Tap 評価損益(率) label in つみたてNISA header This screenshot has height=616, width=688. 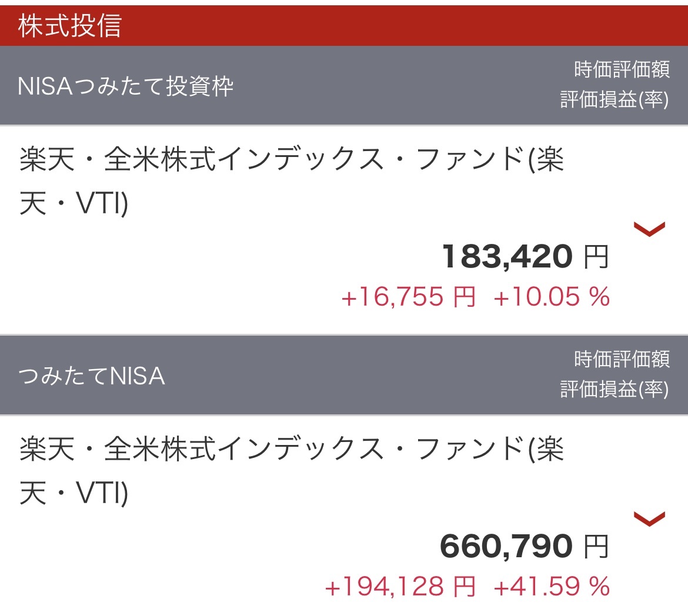click(x=614, y=389)
